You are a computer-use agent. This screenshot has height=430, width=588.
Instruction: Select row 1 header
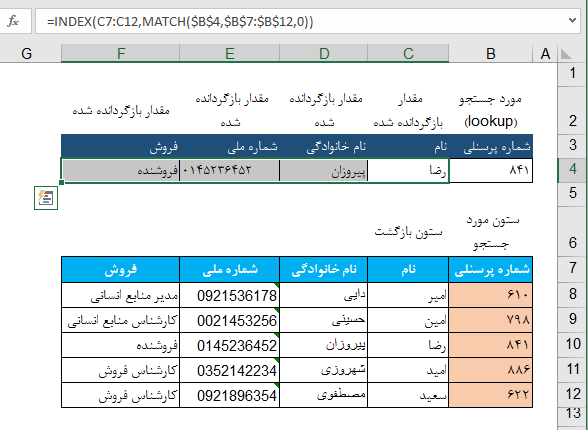tap(573, 73)
